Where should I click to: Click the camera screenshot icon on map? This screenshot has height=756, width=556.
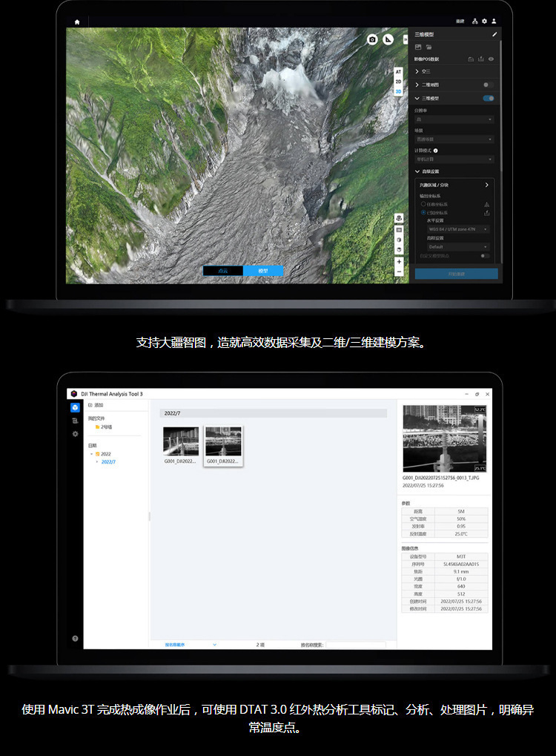(x=372, y=39)
